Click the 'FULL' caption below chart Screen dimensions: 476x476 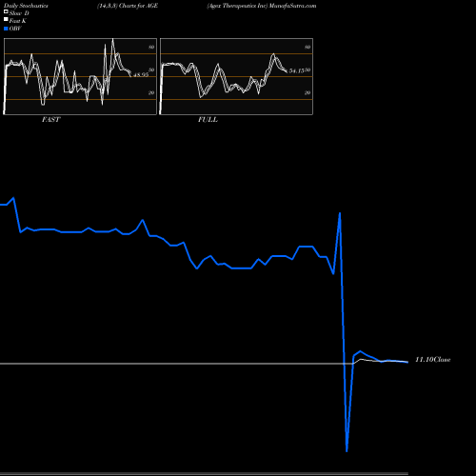coord(208,120)
